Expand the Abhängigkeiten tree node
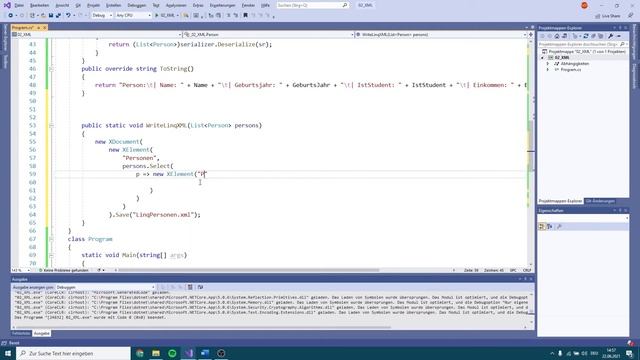 click(x=548, y=64)
